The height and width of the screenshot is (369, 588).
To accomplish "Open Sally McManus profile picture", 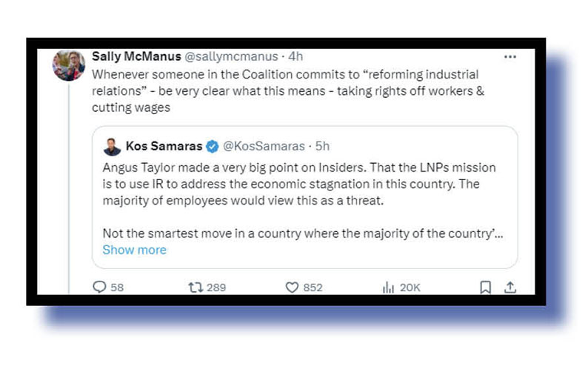I will (68, 65).
